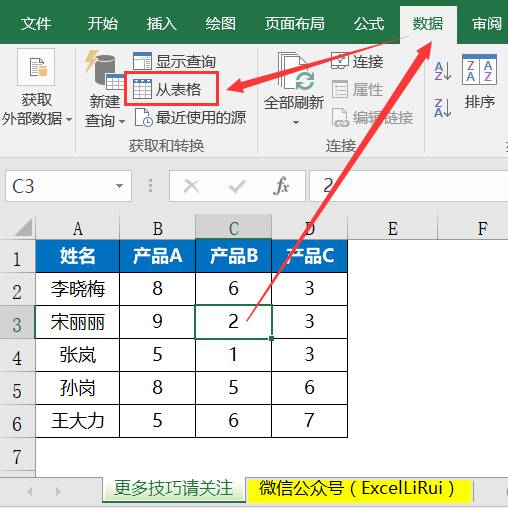Viewport: 508px width, 508px height.
Task: Select column A header
Action: [x=77, y=228]
